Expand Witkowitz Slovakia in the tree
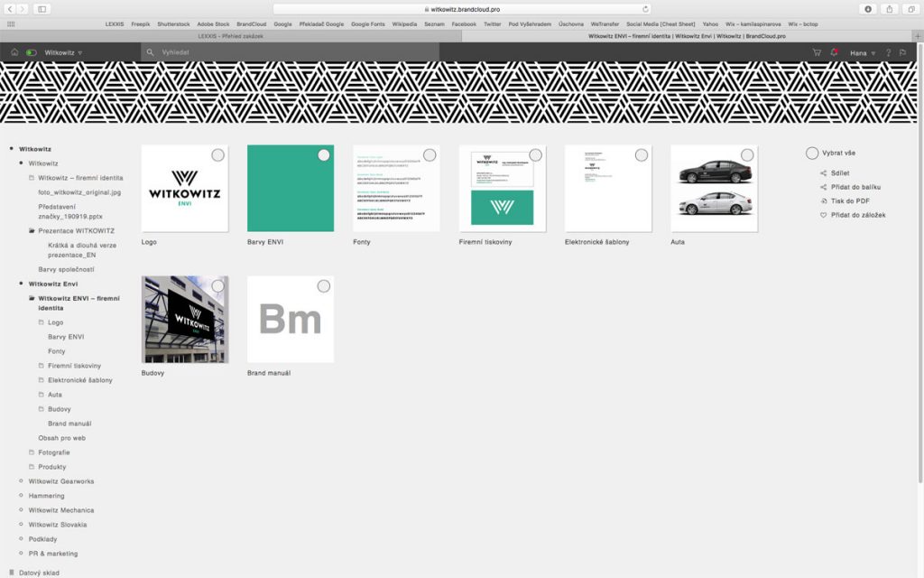 pos(22,525)
